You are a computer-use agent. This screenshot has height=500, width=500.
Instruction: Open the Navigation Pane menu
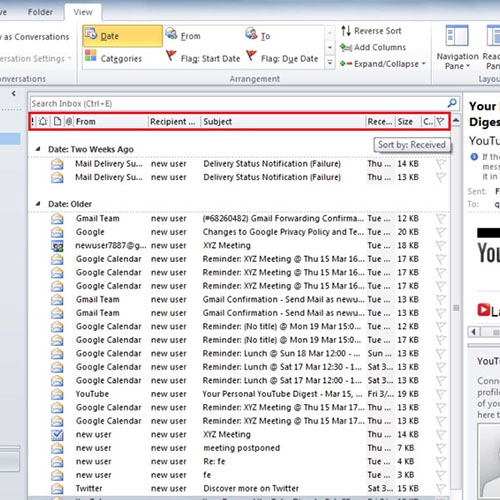click(457, 48)
